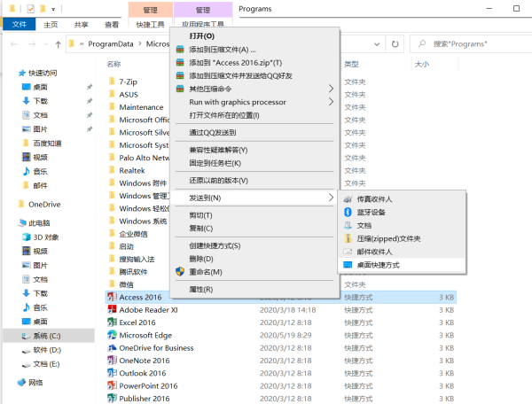Open recent locations dropdown arrow

pyautogui.click(x=46, y=44)
